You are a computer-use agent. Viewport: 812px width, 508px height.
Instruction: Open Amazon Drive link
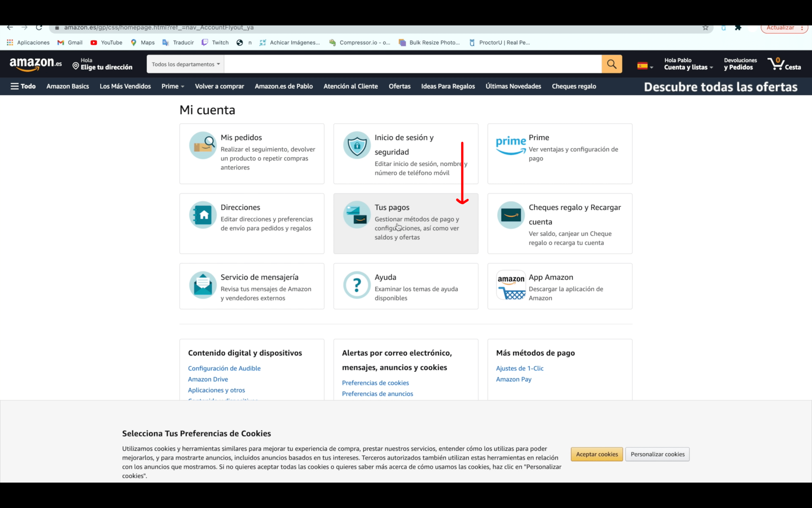208,379
